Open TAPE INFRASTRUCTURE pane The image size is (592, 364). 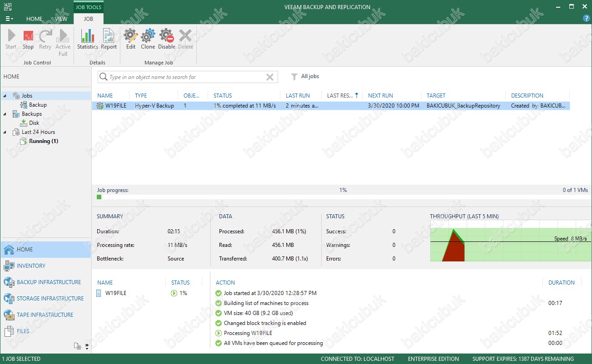(x=45, y=315)
